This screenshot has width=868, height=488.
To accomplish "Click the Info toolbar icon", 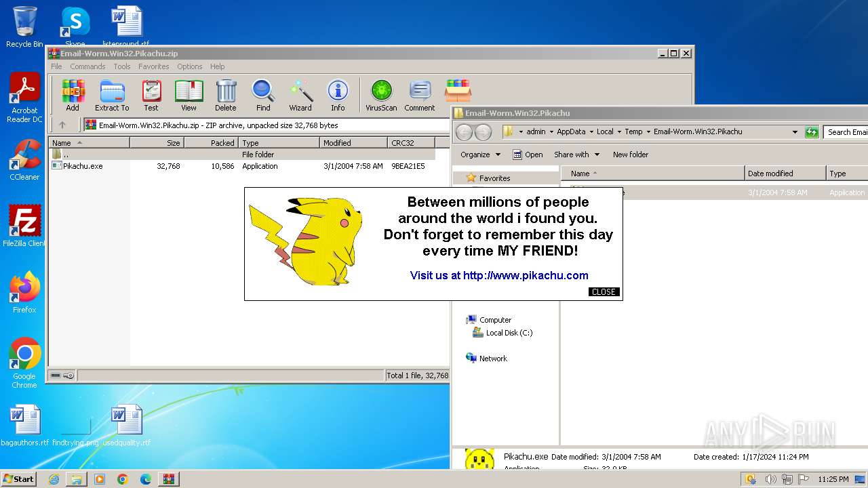I will (x=338, y=95).
